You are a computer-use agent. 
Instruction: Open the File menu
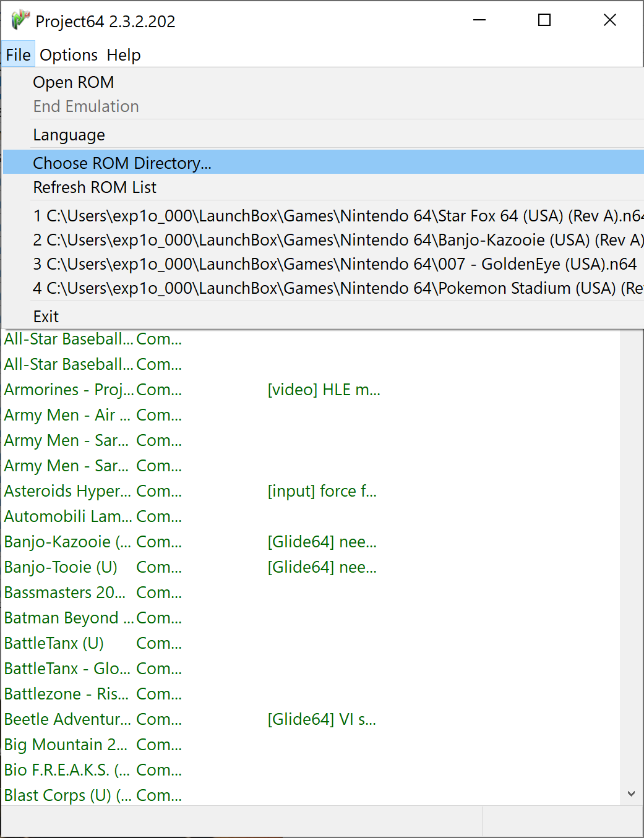coord(18,55)
